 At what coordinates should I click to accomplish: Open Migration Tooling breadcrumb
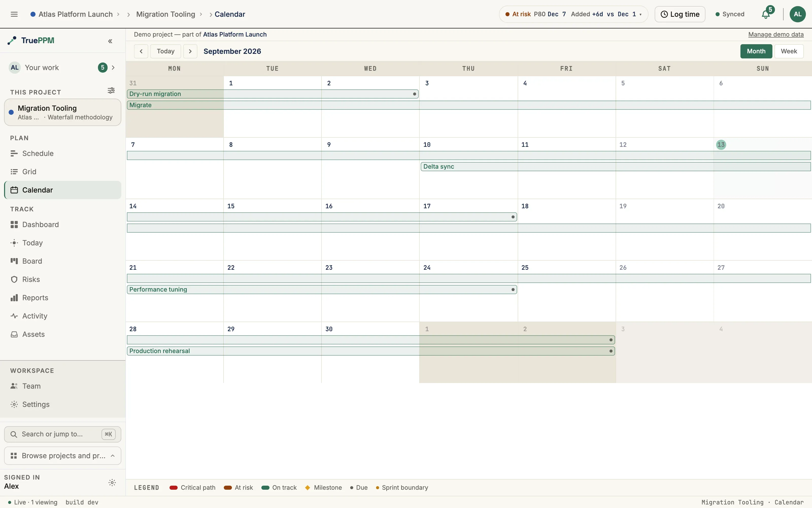(x=166, y=14)
